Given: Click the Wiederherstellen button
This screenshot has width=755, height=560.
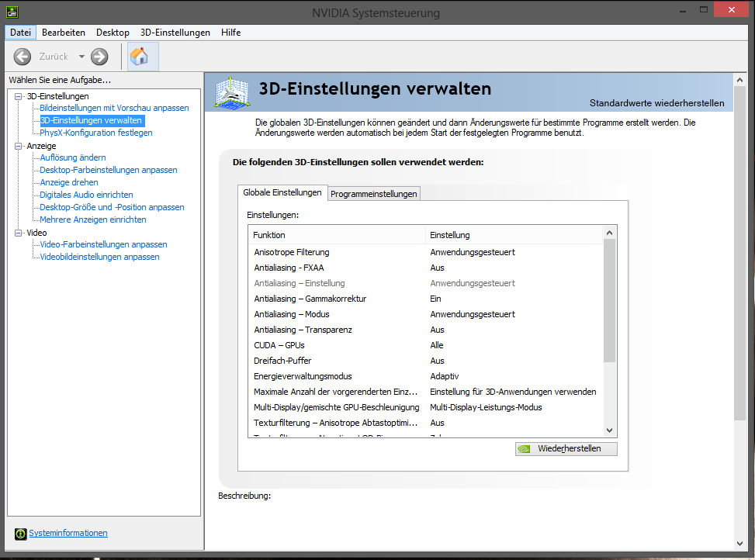Looking at the screenshot, I should 566,449.
